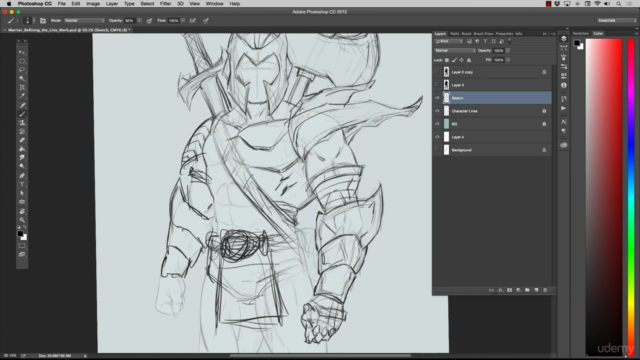
Task: Create a new layer group
Action: click(527, 290)
